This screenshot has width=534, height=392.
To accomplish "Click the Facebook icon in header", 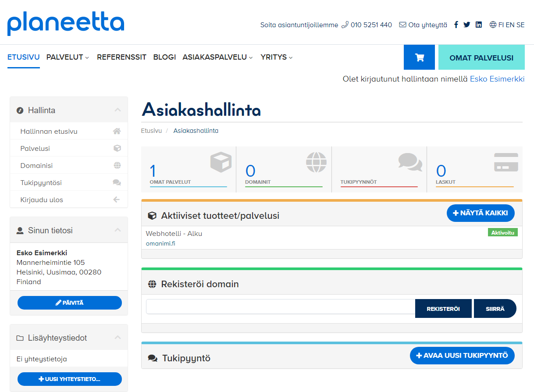I will (x=456, y=25).
